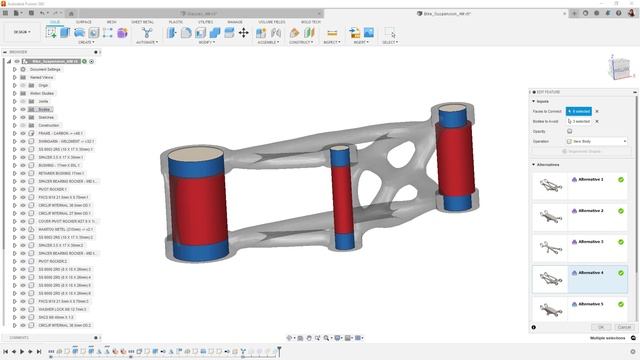The image size is (640, 360).
Task: Select the Create Sketch tool
Action: pyautogui.click(x=51, y=33)
